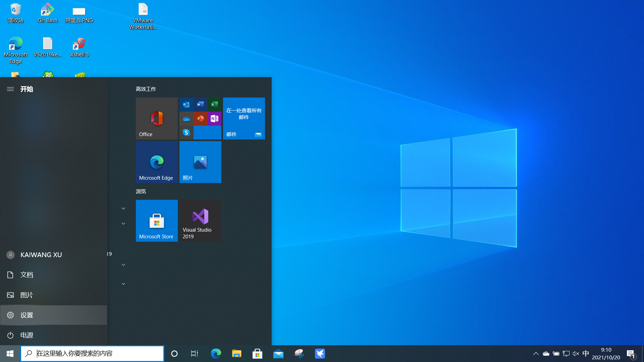Open VMware Workstation
The height and width of the screenshot is (362, 644).
(143, 15)
